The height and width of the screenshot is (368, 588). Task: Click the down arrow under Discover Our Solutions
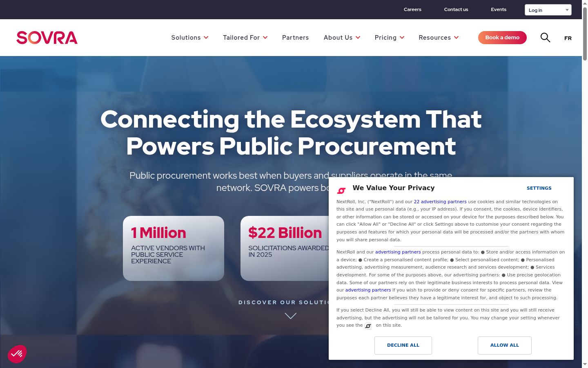[290, 316]
